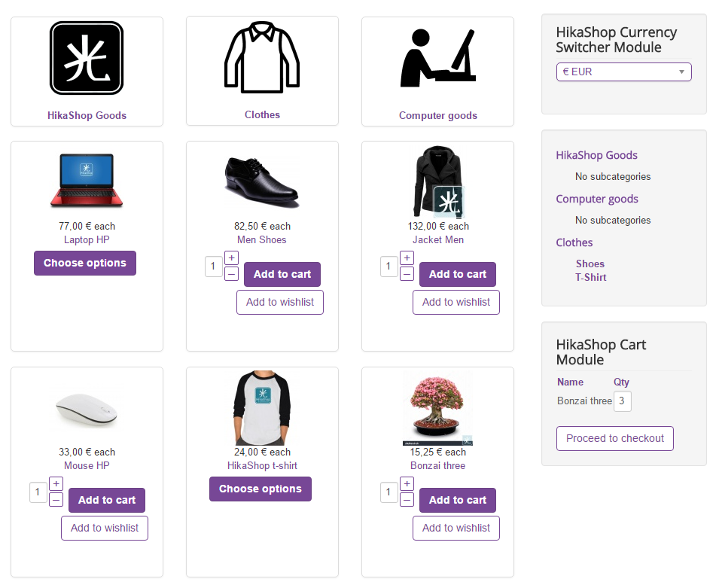Screen dimensions: 716x588
Task: Increase Men Shoes quantity with plus button
Action: [x=231, y=258]
